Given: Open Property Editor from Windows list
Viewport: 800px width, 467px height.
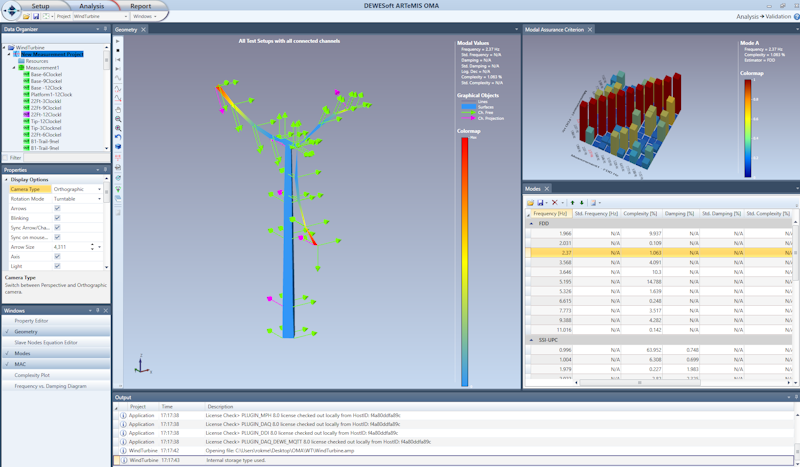Looking at the screenshot, I should pos(56,321).
